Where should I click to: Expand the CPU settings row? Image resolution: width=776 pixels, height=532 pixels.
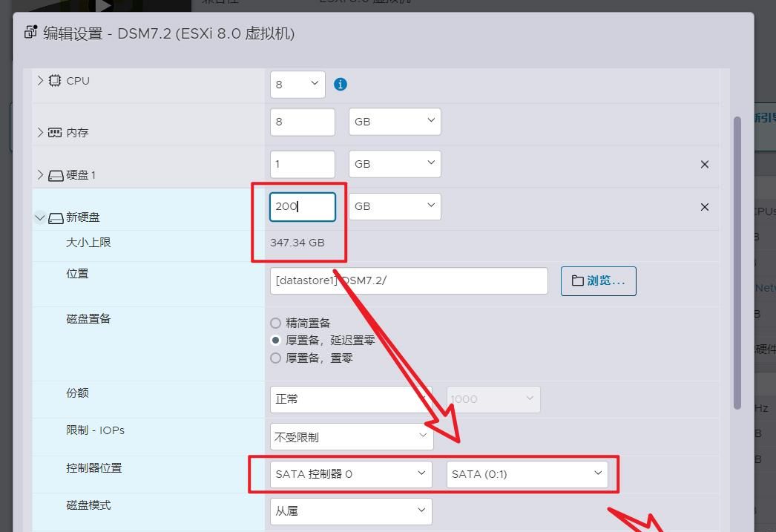(40, 80)
